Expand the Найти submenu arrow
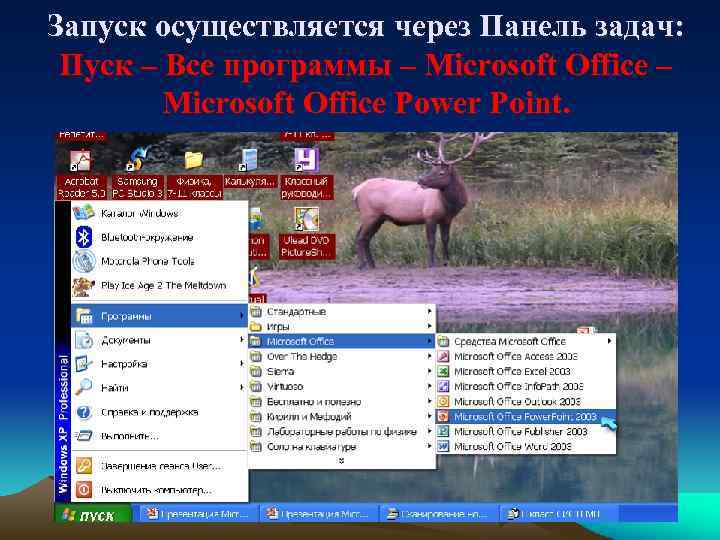Image resolution: width=720 pixels, height=540 pixels. 242,388
